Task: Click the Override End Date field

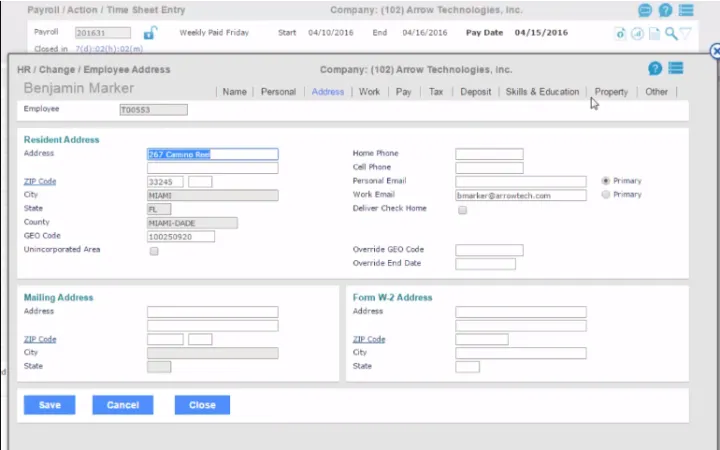Action: pyautogui.click(x=485, y=264)
